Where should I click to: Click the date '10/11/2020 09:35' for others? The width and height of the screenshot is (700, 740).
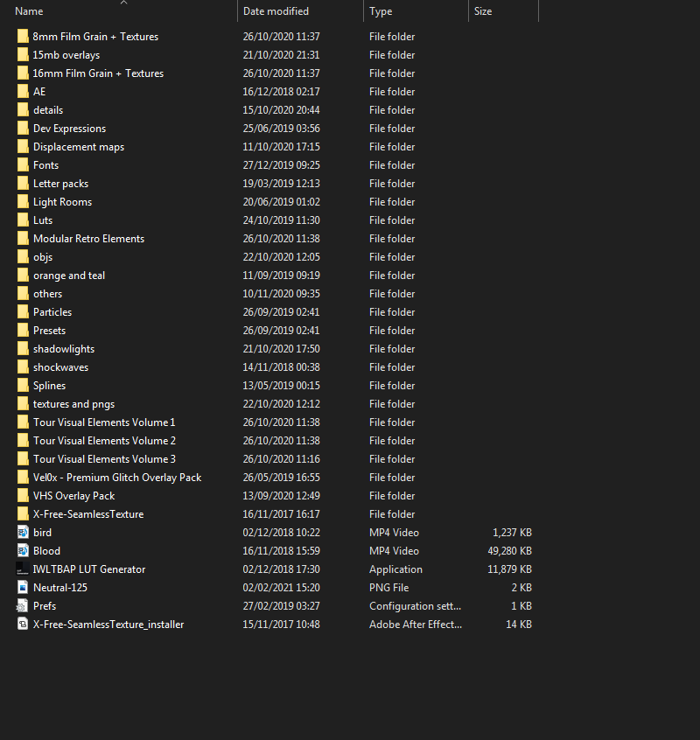282,294
